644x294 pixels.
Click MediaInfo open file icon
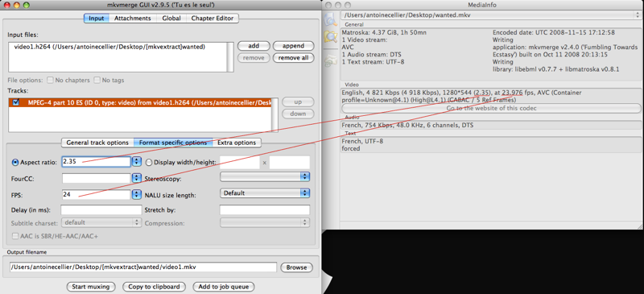[x=330, y=19]
